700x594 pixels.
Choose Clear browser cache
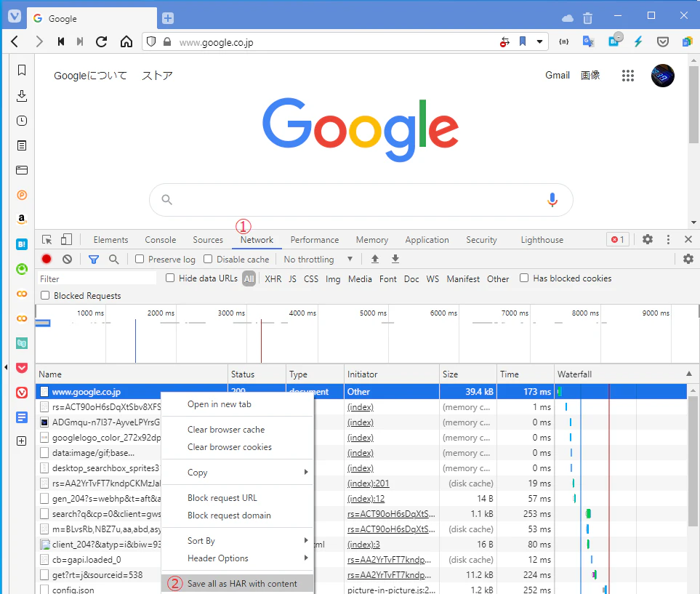click(237, 430)
